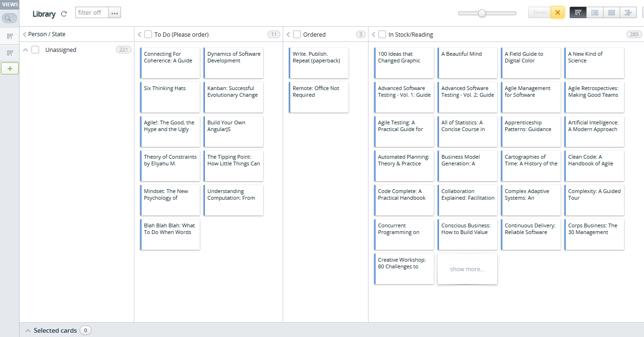Viewport: 644px width, 337px height.
Task: Open the first board view icon in sidebar
Action: tap(10, 36)
